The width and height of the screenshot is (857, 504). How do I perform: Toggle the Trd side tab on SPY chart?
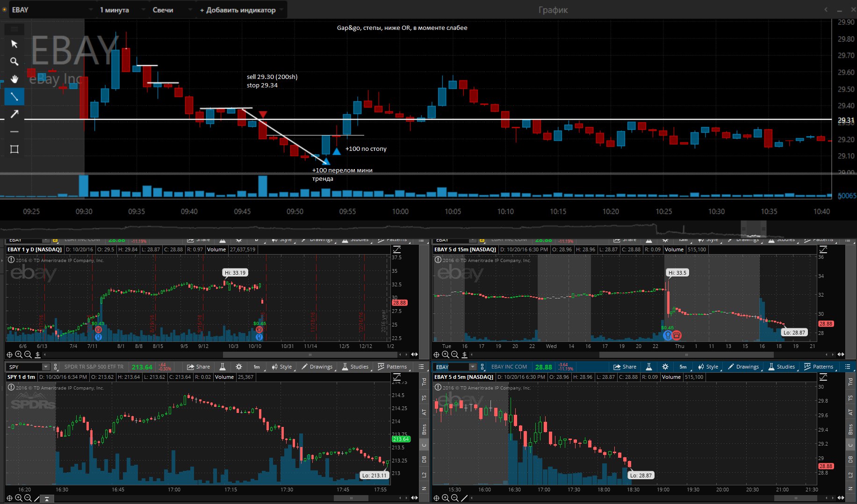click(x=424, y=382)
